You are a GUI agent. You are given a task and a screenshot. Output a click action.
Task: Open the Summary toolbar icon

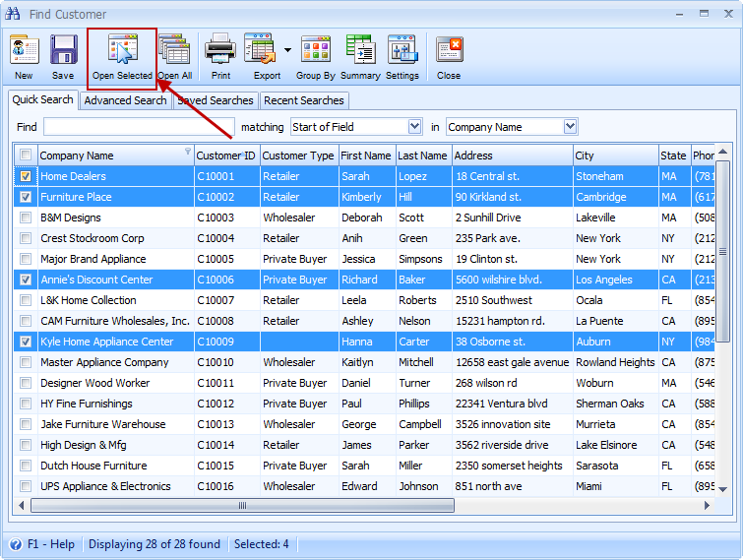(360, 56)
